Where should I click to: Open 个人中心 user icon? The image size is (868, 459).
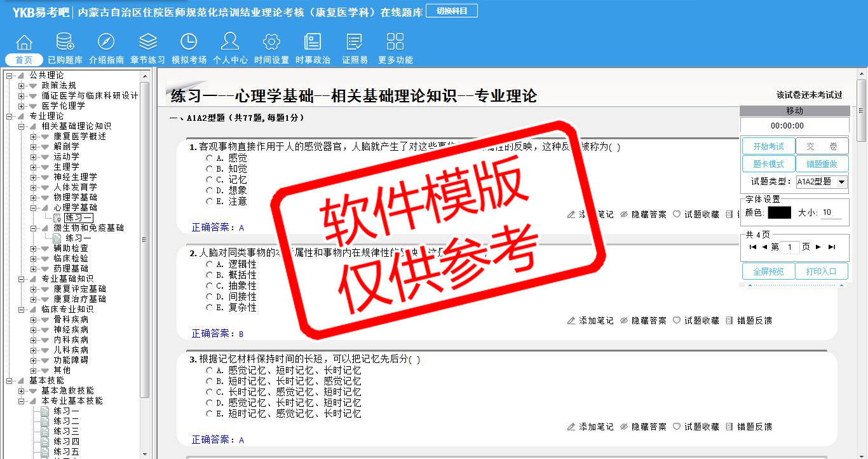pos(230,42)
